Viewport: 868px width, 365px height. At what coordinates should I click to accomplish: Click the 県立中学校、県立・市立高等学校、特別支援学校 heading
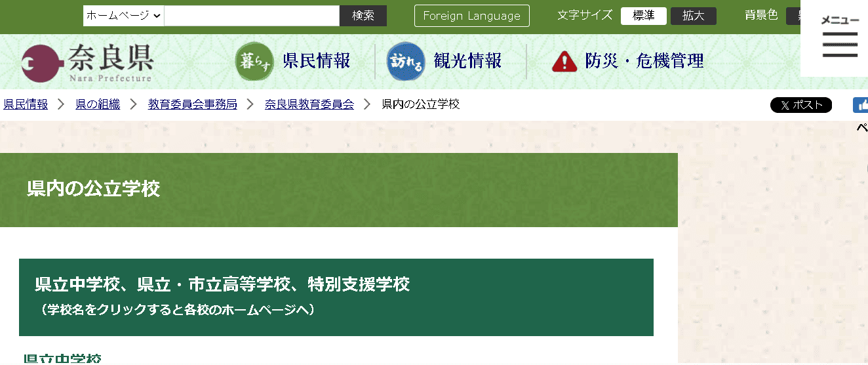point(222,284)
